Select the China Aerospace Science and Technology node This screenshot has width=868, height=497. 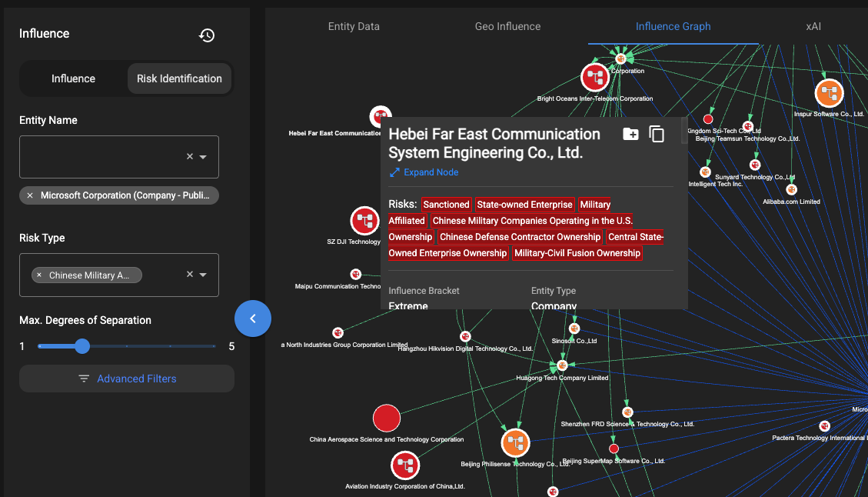[387, 419]
